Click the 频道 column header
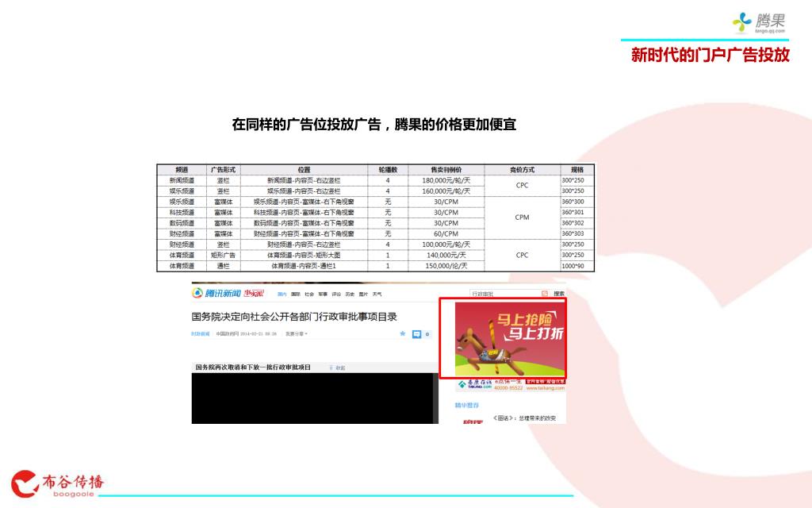Screen dimensions: 812x508 pos(182,170)
